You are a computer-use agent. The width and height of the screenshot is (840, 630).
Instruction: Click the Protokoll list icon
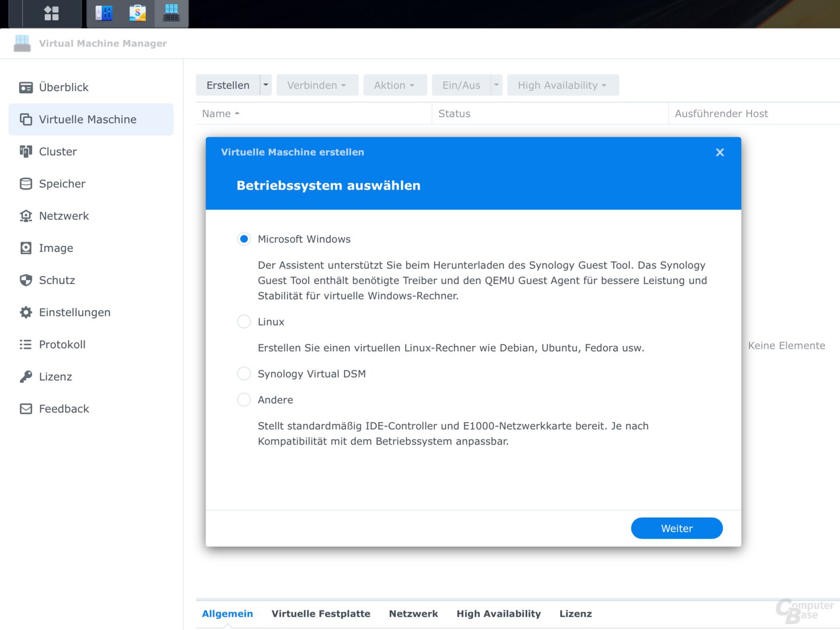tap(26, 344)
